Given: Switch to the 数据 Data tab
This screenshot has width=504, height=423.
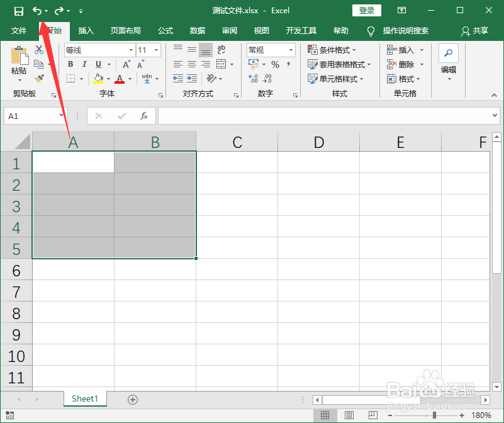Looking at the screenshot, I should point(197,31).
